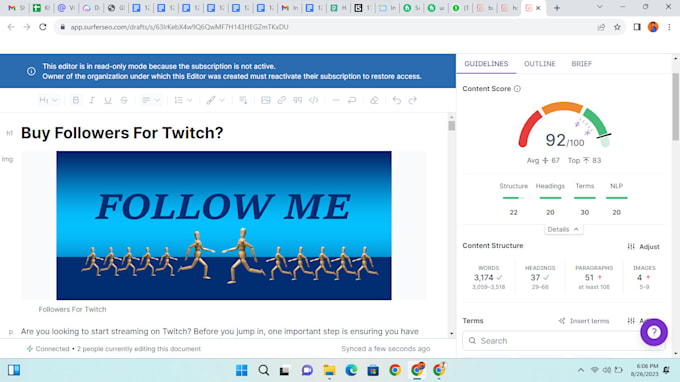Click the Terms score bar
Image resolution: width=680 pixels, height=382 pixels.
585,198
